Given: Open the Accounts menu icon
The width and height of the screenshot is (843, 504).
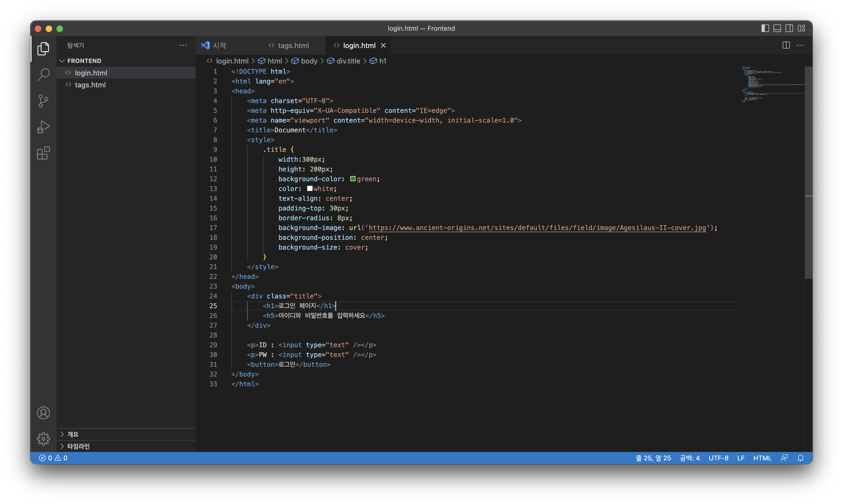Looking at the screenshot, I should (43, 413).
